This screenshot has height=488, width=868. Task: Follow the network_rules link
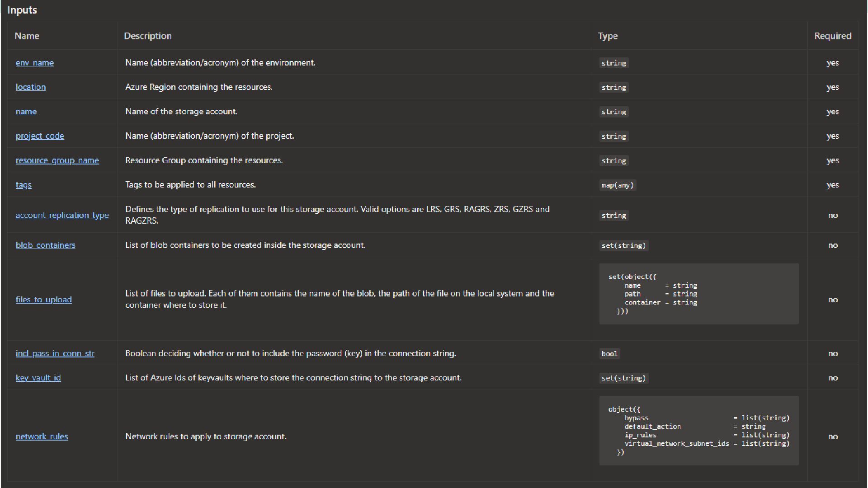pos(42,436)
